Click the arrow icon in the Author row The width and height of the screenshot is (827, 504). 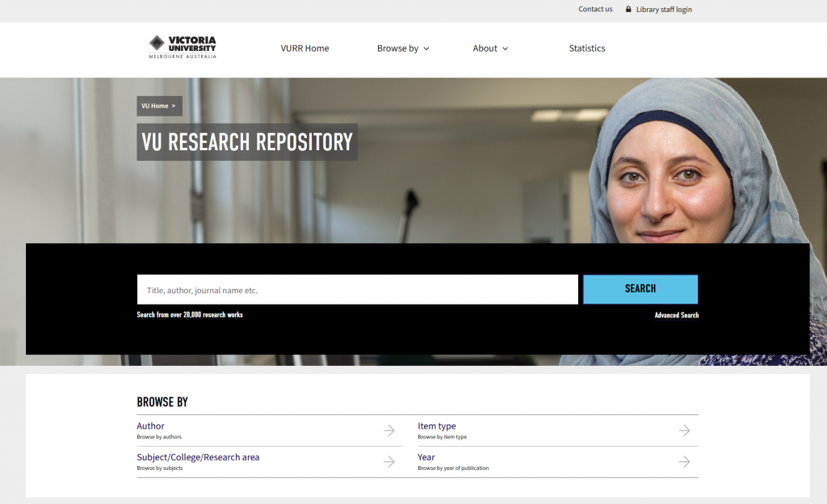click(x=389, y=430)
